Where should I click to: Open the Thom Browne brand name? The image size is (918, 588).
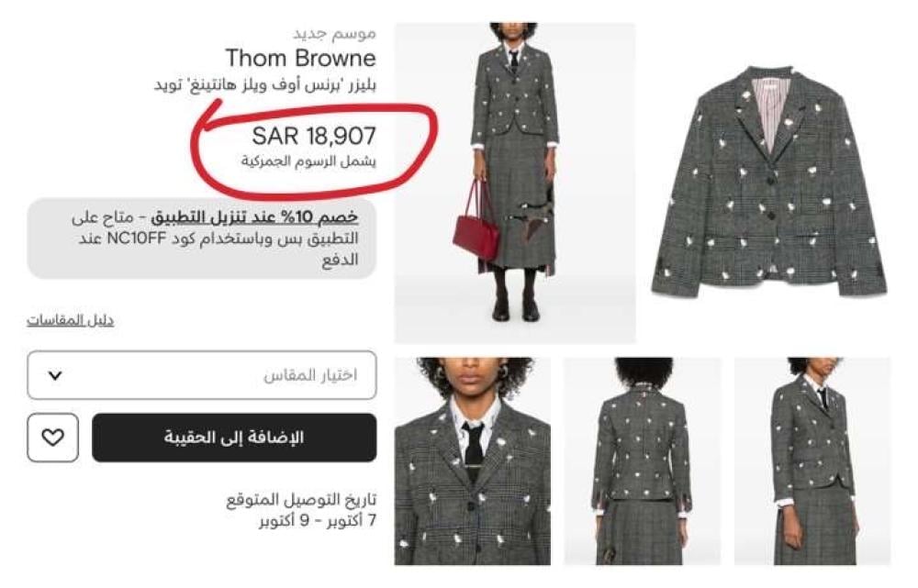click(x=301, y=58)
